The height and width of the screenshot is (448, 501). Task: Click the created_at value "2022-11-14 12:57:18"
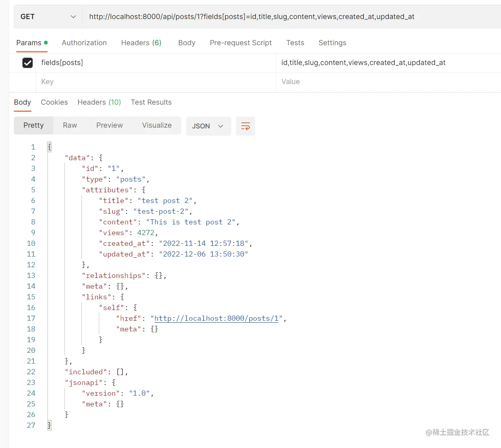(203, 243)
